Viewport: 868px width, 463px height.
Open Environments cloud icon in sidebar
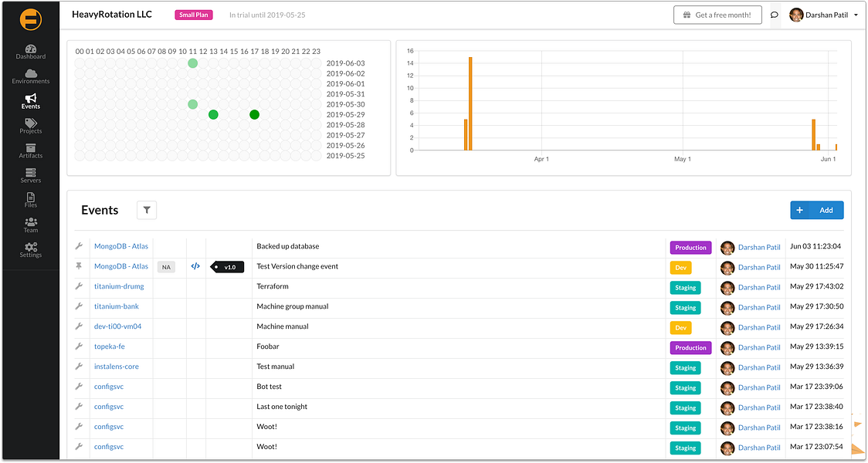coord(31,73)
